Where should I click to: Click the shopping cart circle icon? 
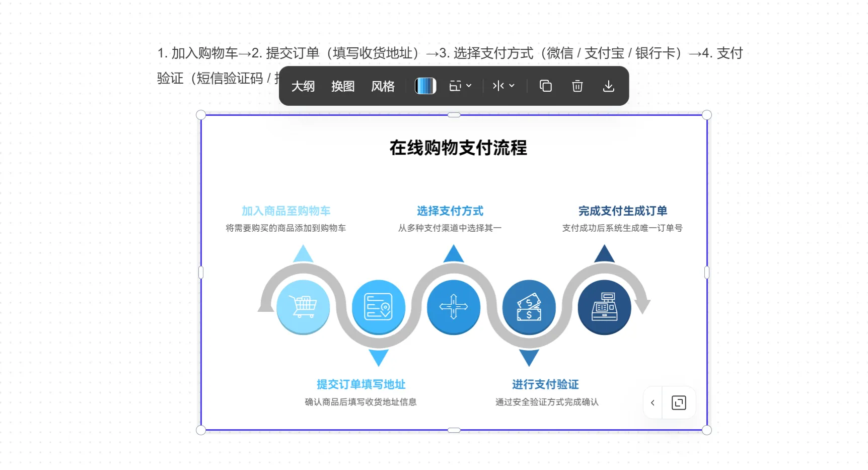click(x=303, y=307)
